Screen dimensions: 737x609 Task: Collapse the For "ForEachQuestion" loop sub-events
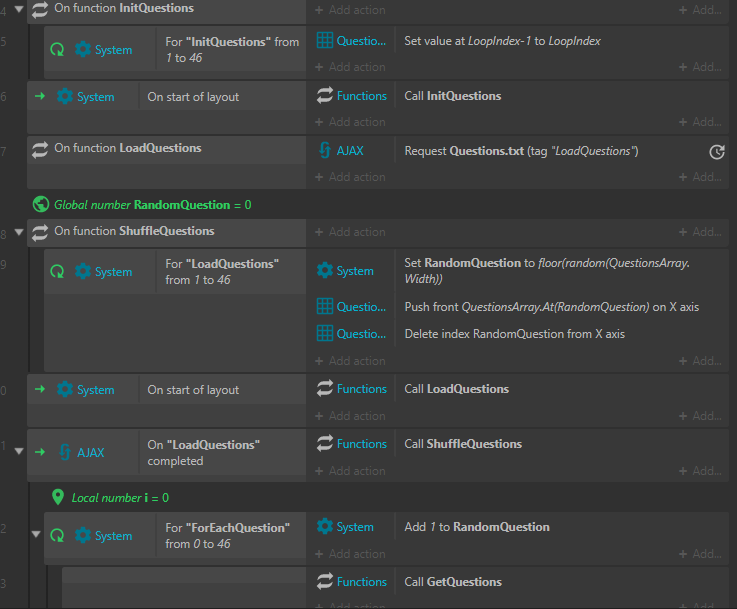pos(36,534)
